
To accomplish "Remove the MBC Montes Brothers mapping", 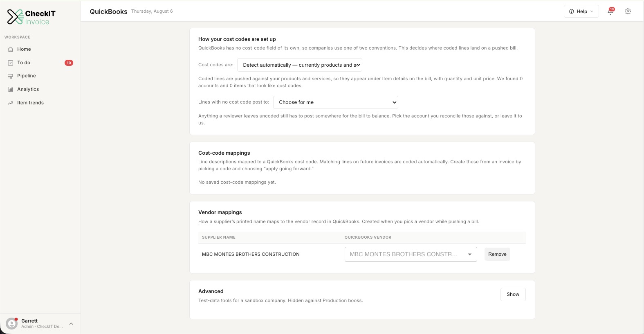I will (497, 254).
